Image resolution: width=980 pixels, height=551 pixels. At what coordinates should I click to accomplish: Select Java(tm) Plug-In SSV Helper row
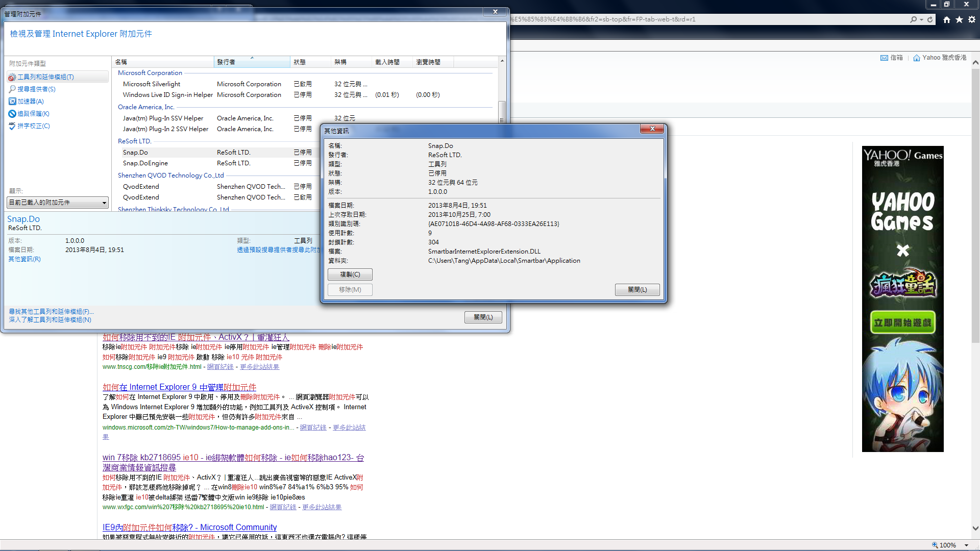305,118
